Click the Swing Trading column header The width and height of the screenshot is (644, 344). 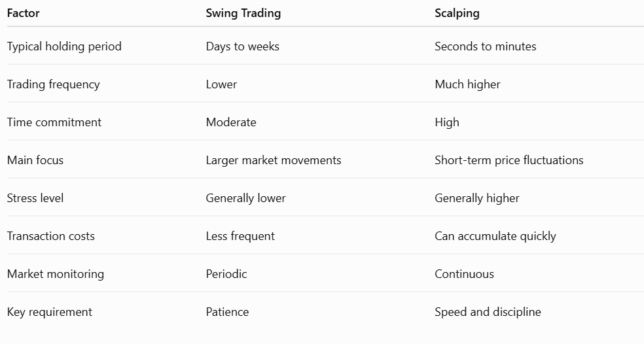(x=243, y=13)
